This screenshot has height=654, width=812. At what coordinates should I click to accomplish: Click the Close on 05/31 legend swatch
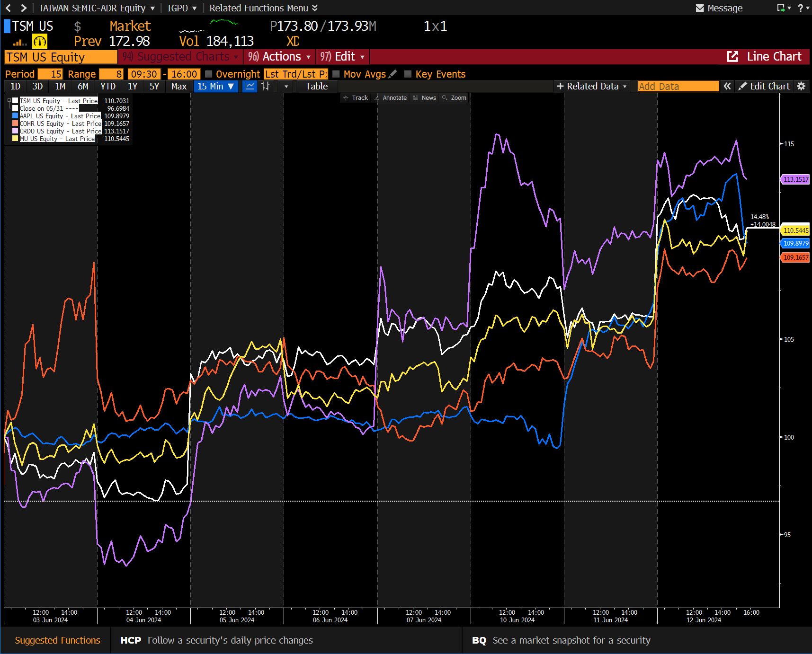(16, 108)
